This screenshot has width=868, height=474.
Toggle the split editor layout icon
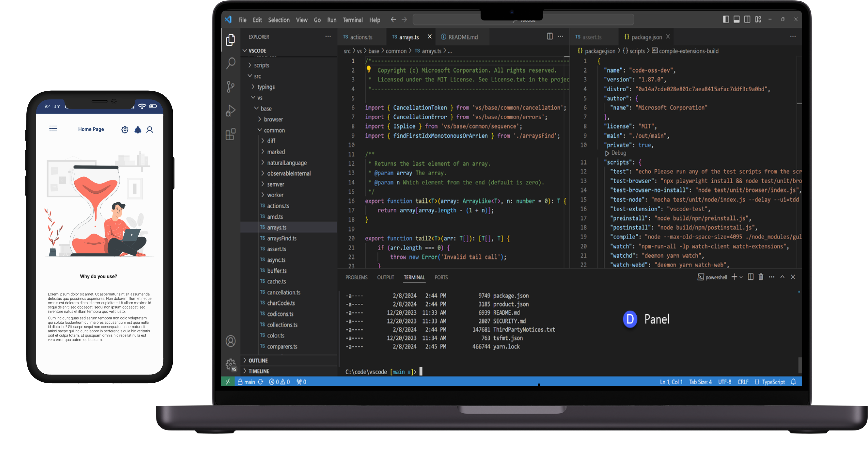click(x=550, y=36)
